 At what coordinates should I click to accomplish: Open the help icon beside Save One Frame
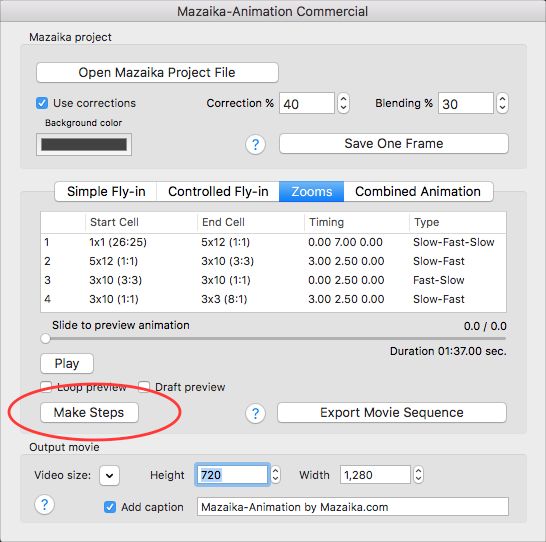pos(255,144)
